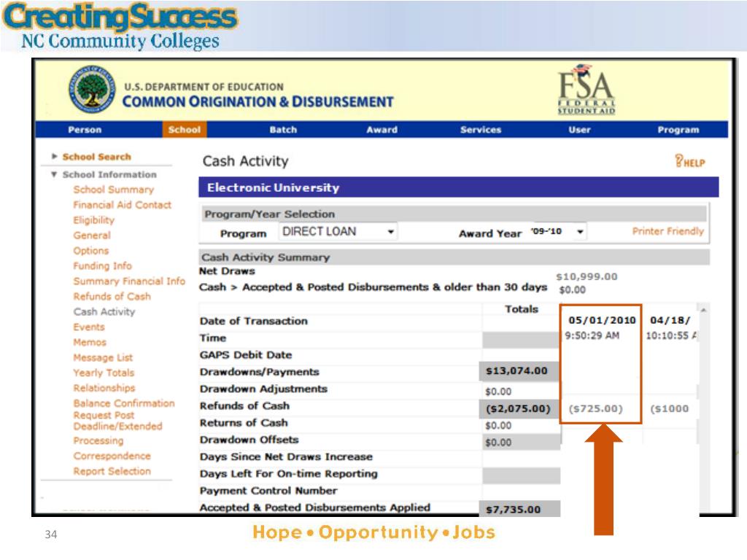Open the Memos link
The height and width of the screenshot is (560, 747).
(x=90, y=342)
